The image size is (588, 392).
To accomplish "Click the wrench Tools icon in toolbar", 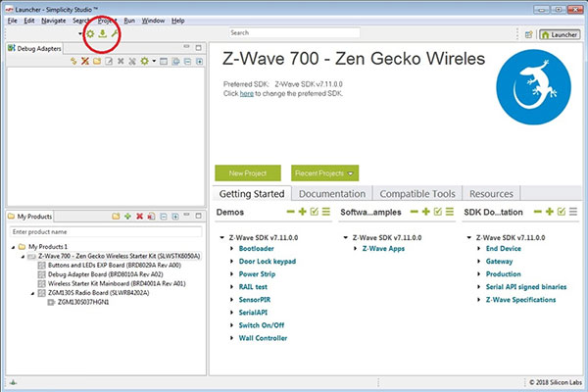I will click(x=116, y=33).
